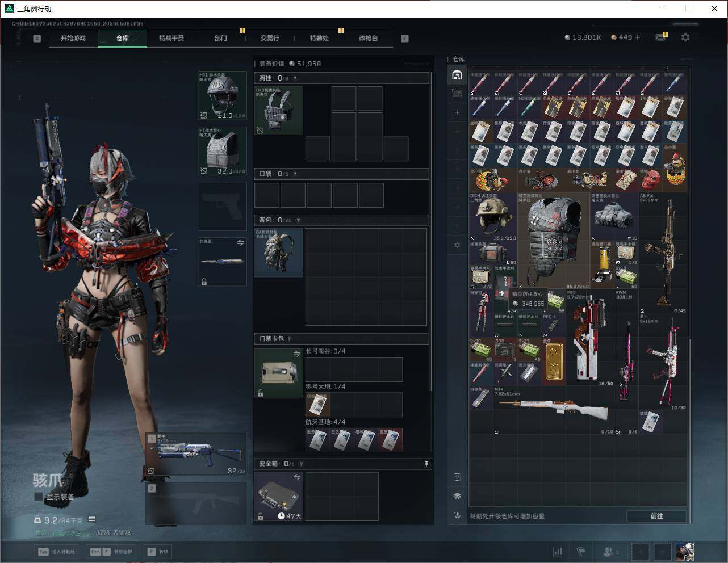Select the gold bar item in warehouse

[554, 362]
